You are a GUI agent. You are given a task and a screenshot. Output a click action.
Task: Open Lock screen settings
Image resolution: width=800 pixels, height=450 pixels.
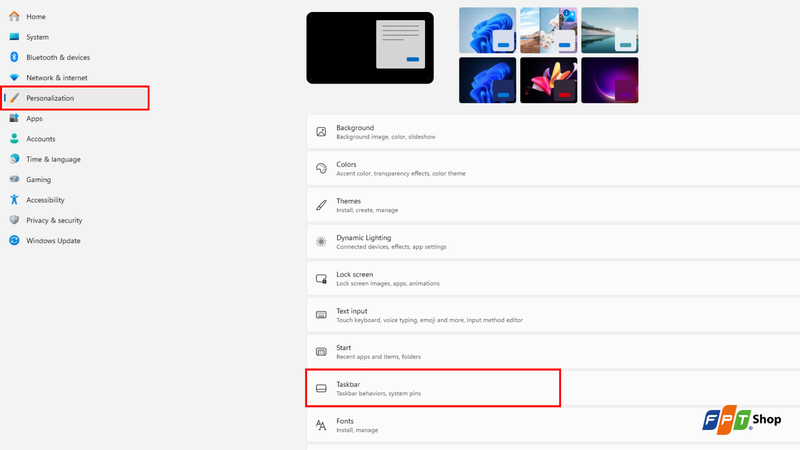(x=553, y=279)
